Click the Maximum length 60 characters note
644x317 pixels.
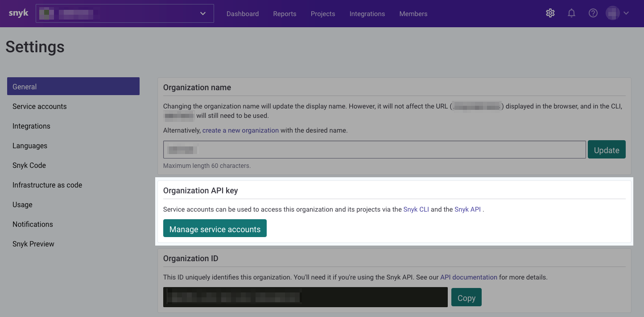[x=207, y=166]
